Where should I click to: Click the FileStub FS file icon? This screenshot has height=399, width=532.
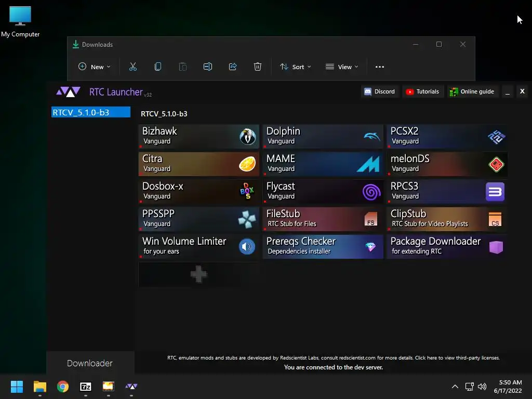(371, 219)
